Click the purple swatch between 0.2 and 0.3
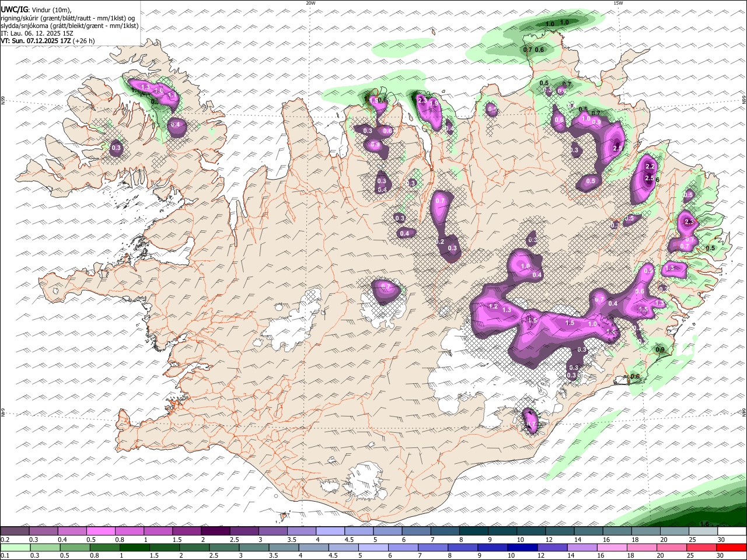Image resolution: width=747 pixels, height=560 pixels. 15,531
